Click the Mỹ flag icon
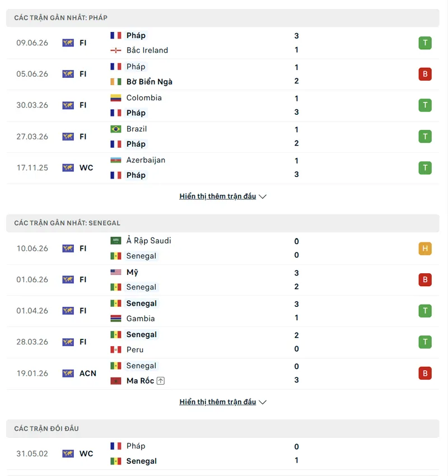The image size is (448, 476). pyautogui.click(x=116, y=272)
